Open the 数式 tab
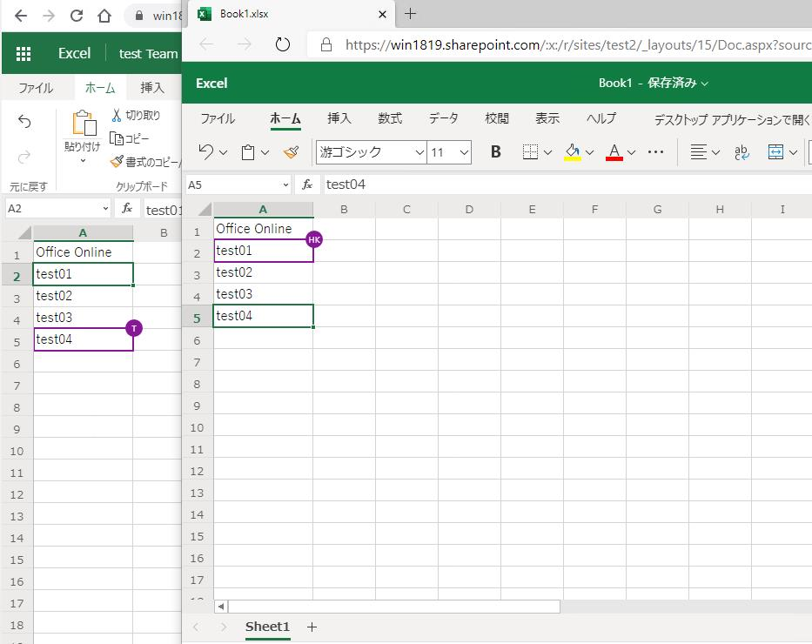 click(390, 118)
